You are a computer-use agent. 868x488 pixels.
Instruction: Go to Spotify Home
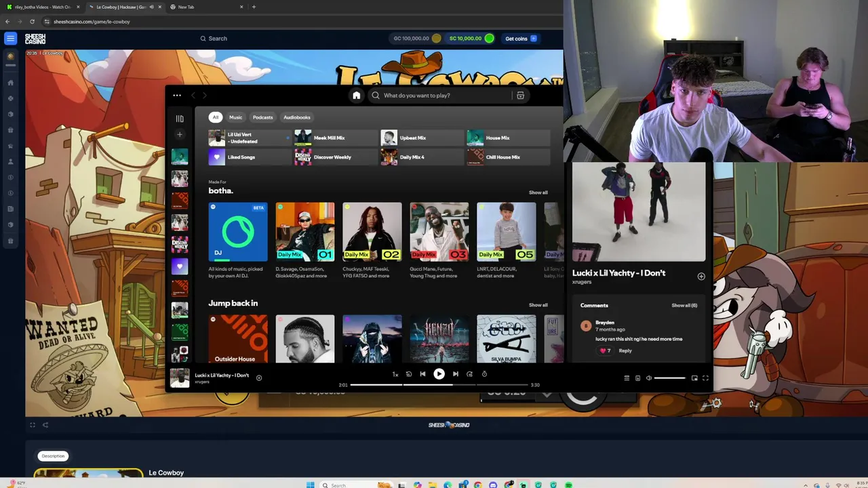click(x=356, y=96)
